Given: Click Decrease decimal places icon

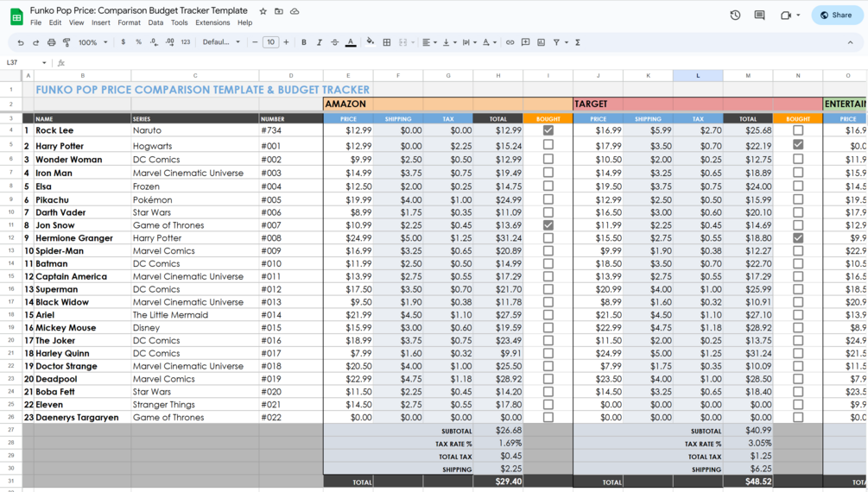Looking at the screenshot, I should click(x=154, y=42).
